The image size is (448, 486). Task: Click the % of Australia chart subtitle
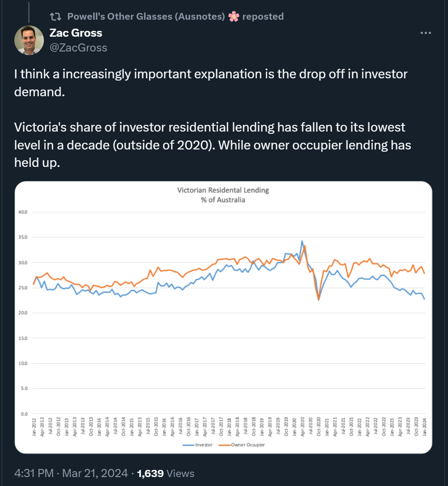223,200
